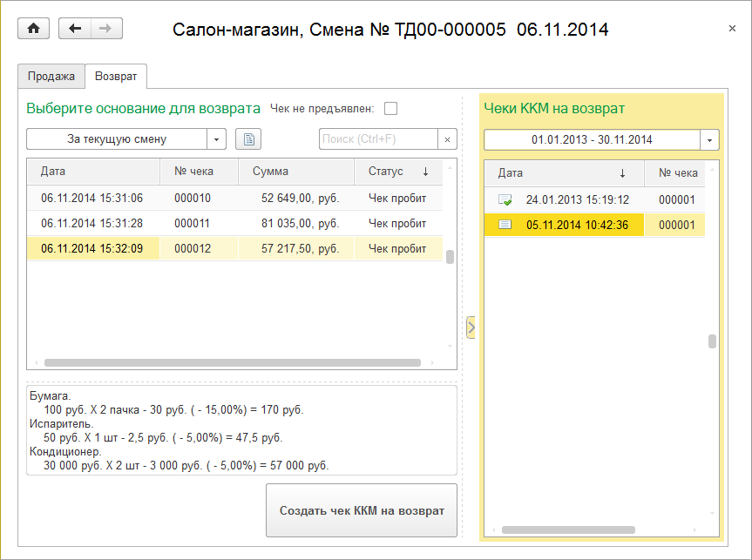Navigate forward with the right arrow
Viewport: 752px width, 560px height.
coord(106,28)
